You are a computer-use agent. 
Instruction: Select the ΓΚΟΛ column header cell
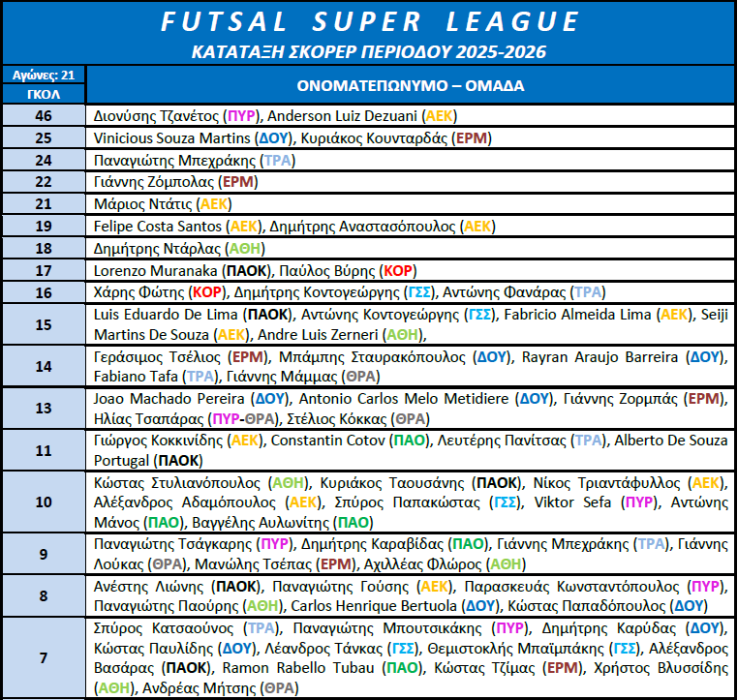[x=44, y=94]
